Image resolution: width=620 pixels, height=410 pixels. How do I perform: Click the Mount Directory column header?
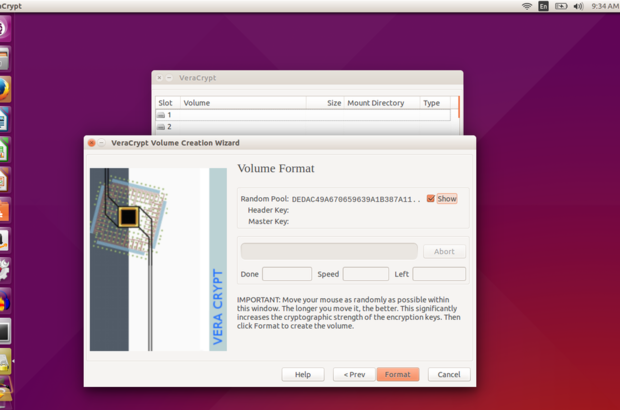375,103
